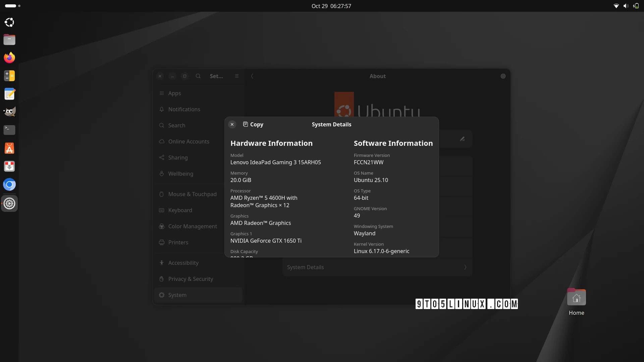
Task: Open Calculator from the dock
Action: (9, 75)
